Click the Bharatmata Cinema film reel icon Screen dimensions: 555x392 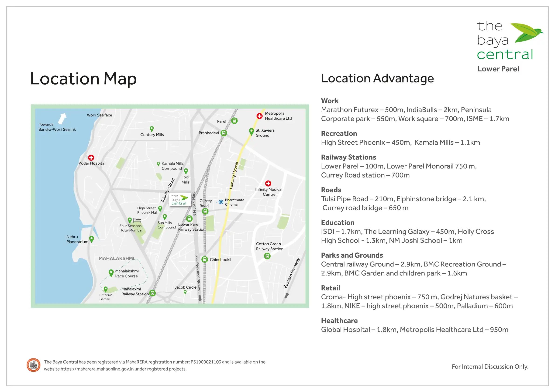221,202
